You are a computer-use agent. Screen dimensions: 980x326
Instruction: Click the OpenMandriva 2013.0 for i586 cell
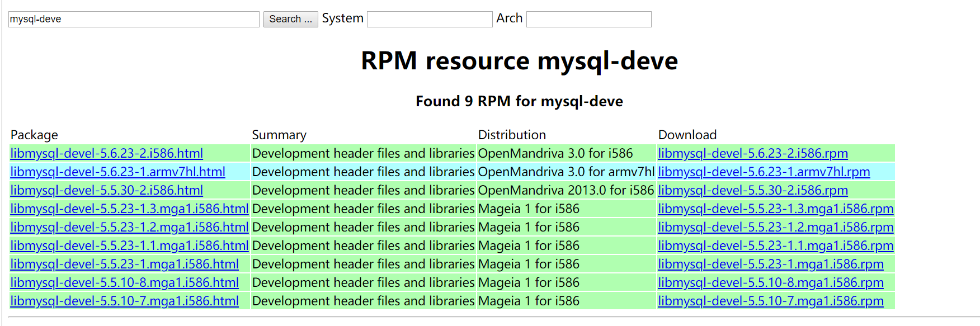coord(566,190)
